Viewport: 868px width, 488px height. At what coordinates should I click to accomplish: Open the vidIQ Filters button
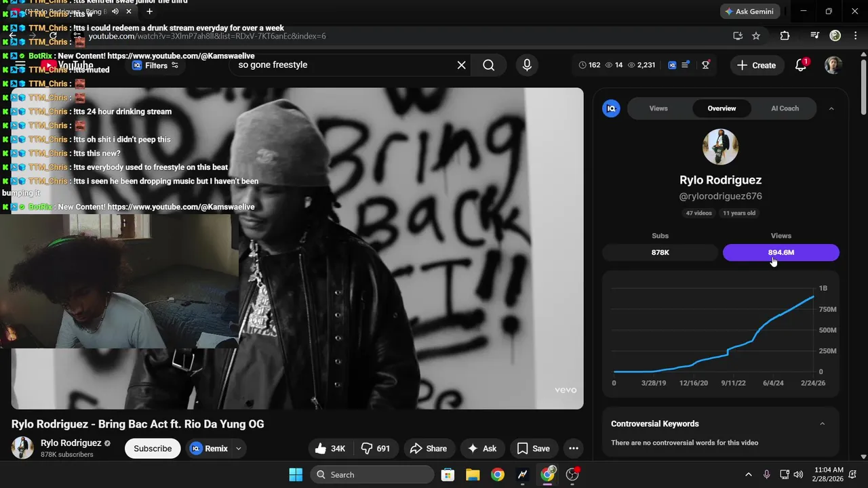point(156,65)
